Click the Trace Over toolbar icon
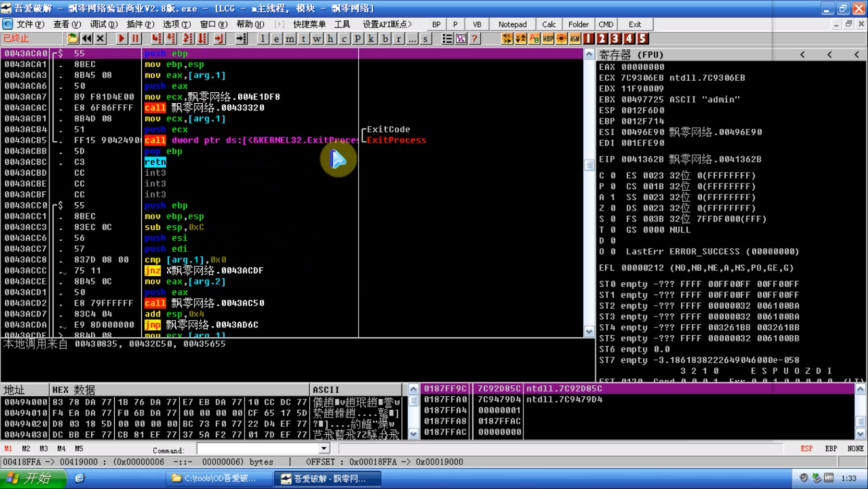The width and height of the screenshot is (868, 489). [202, 39]
